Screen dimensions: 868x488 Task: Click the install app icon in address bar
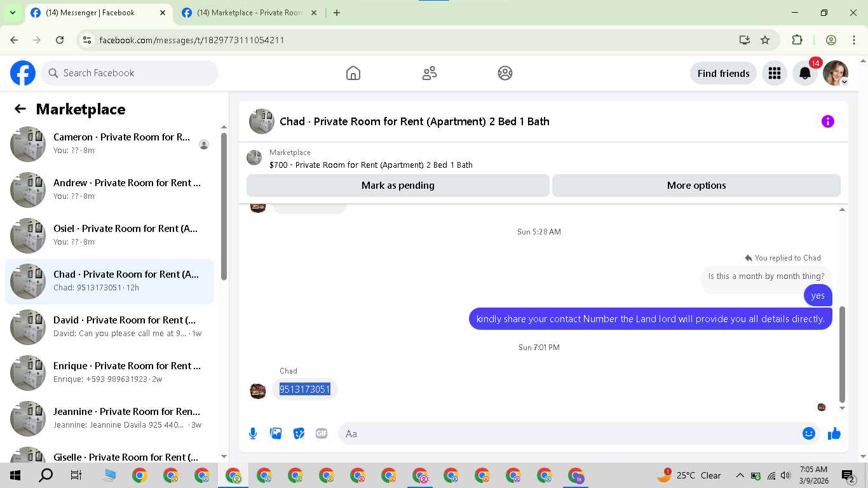745,40
